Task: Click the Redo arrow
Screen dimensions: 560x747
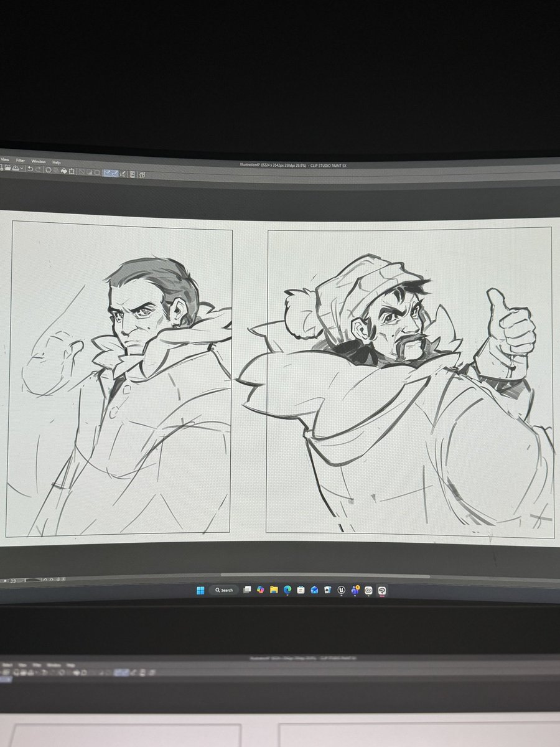Action: point(38,169)
